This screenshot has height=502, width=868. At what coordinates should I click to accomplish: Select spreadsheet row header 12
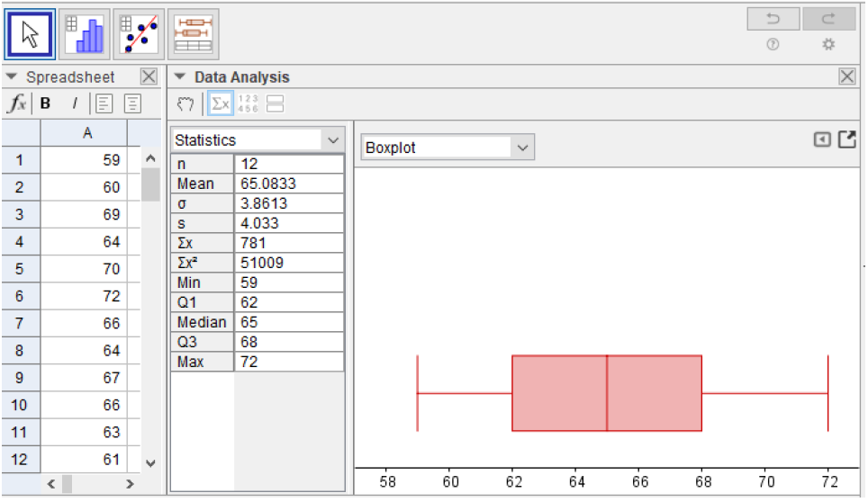pyautogui.click(x=20, y=460)
